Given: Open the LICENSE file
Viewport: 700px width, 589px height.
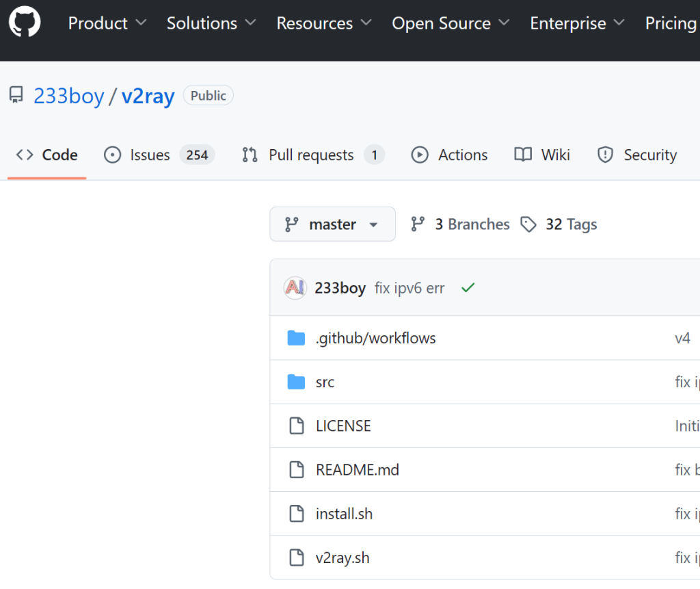Looking at the screenshot, I should click(x=343, y=426).
